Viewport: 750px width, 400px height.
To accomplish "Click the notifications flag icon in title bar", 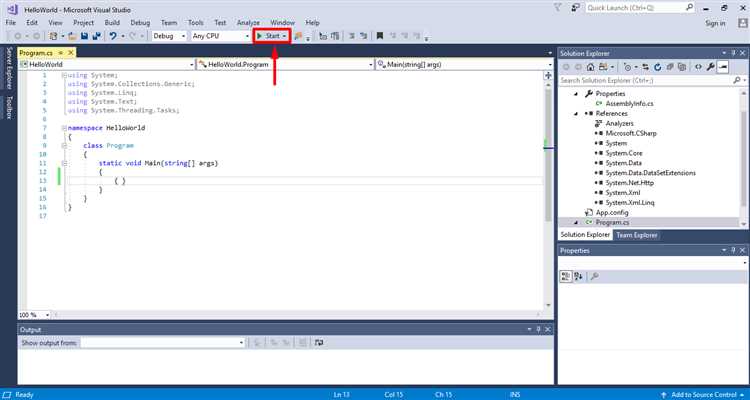I will click(558, 8).
